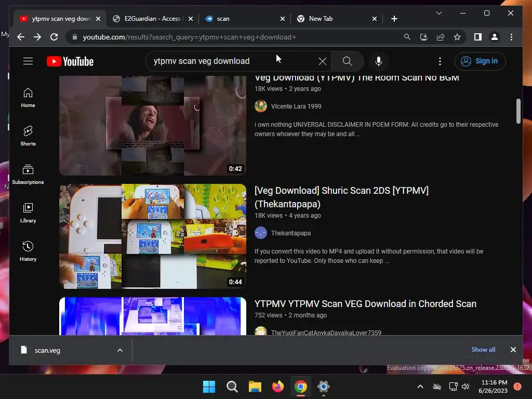Open the Chrome three-dot menu
This screenshot has height=399, width=532.
tap(511, 37)
